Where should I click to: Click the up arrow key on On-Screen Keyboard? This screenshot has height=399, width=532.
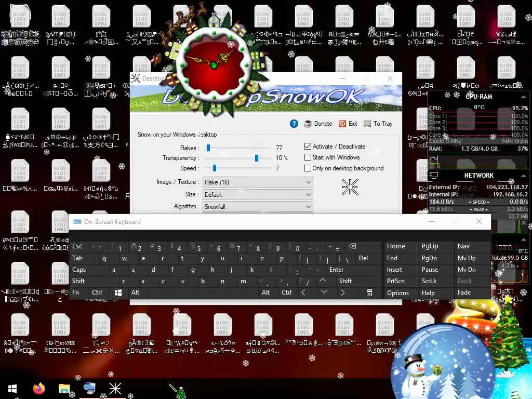point(323,281)
